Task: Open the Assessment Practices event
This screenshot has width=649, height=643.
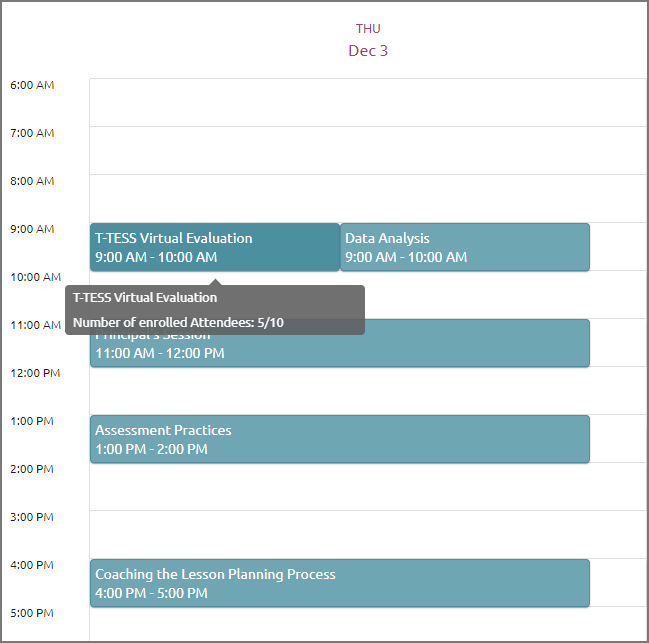Action: [340, 439]
